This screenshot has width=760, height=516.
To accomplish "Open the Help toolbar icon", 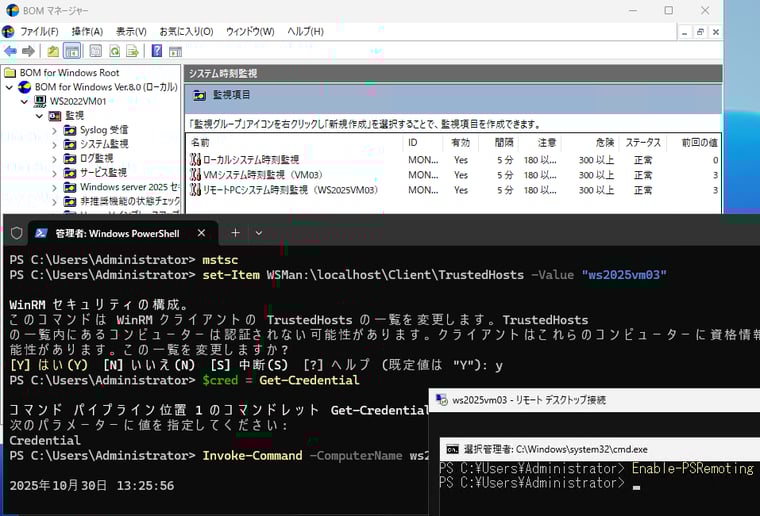I will click(157, 50).
